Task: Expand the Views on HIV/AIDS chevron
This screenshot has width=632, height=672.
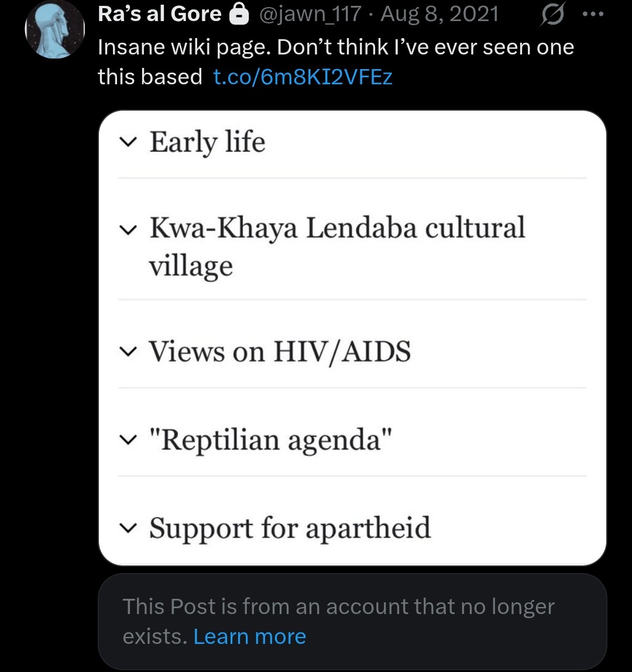Action: click(128, 352)
